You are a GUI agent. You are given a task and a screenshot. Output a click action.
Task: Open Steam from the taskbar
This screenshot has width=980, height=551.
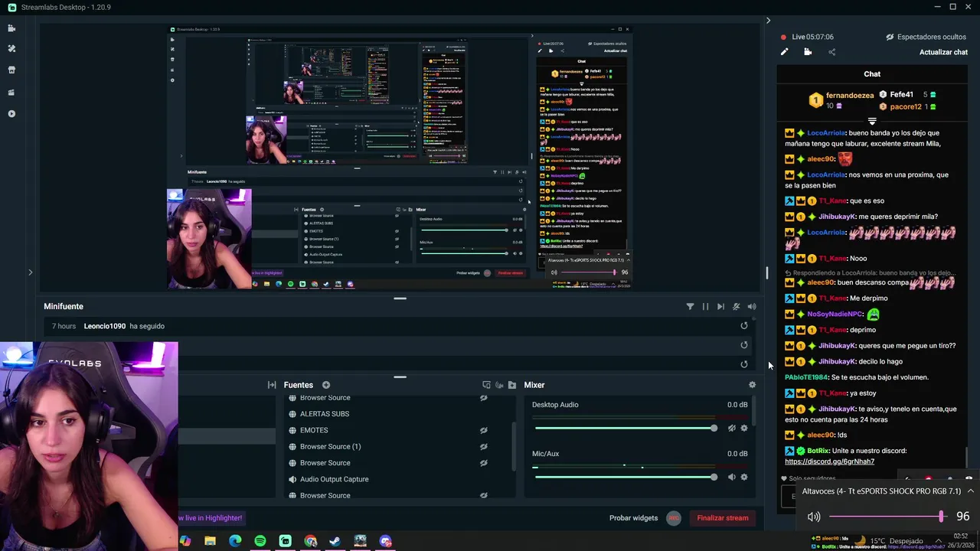[335, 541]
